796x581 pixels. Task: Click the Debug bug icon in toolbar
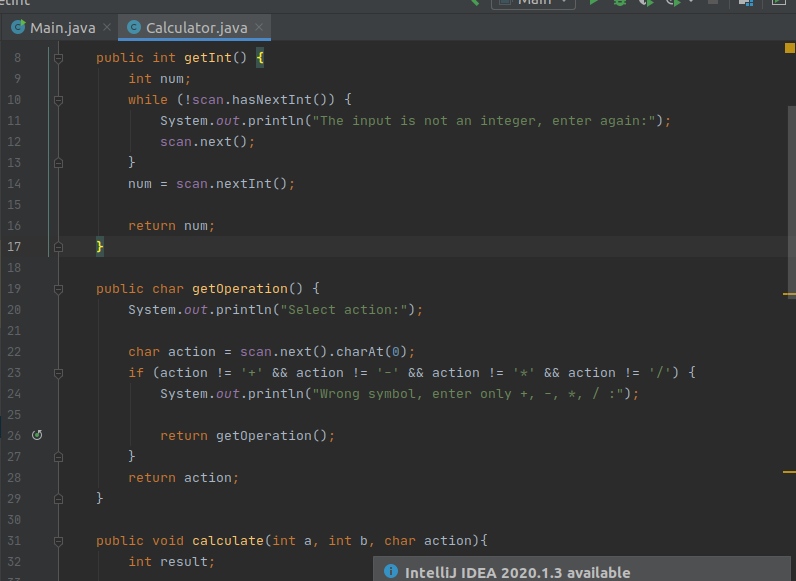619,2
